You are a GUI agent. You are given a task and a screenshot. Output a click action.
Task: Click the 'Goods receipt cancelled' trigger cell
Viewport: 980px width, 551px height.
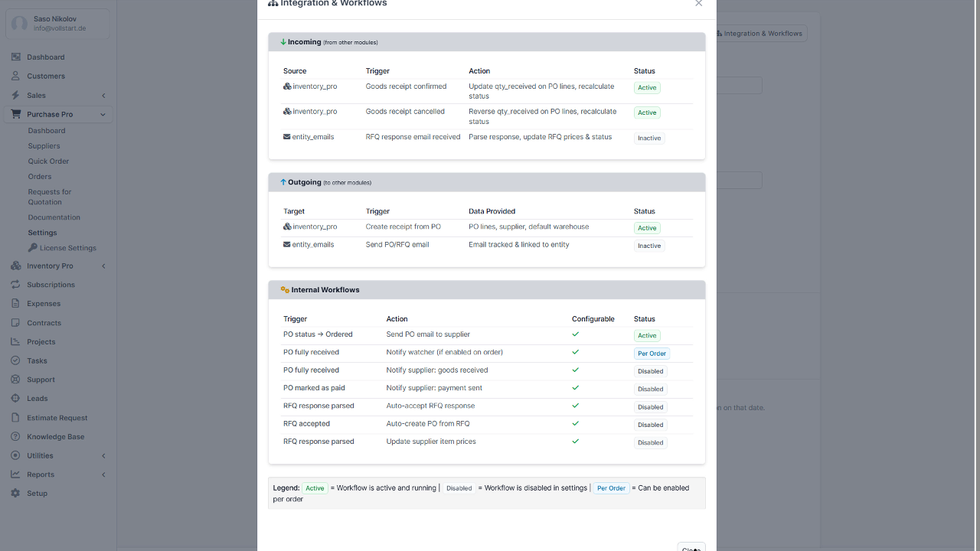coord(405,112)
